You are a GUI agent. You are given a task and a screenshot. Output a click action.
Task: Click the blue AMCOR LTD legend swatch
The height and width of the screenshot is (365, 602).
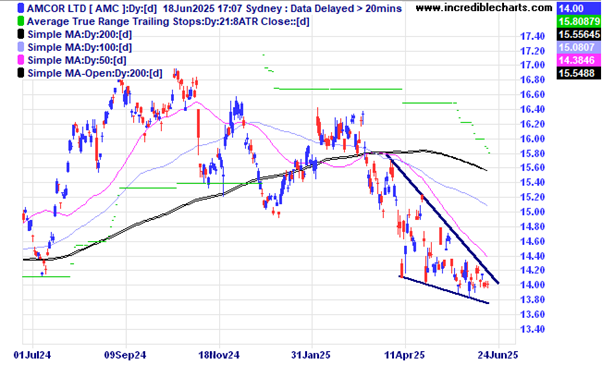coord(21,8)
